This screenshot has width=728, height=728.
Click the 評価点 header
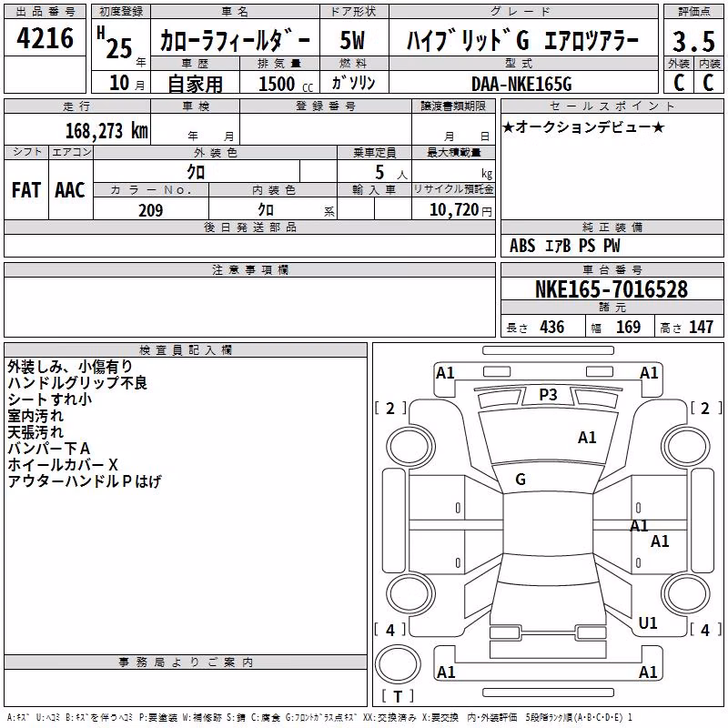[x=693, y=12]
